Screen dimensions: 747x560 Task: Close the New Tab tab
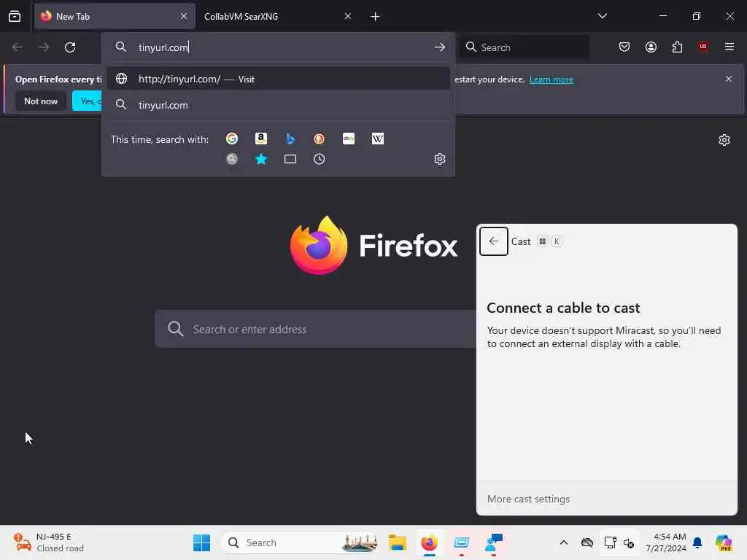184,16
